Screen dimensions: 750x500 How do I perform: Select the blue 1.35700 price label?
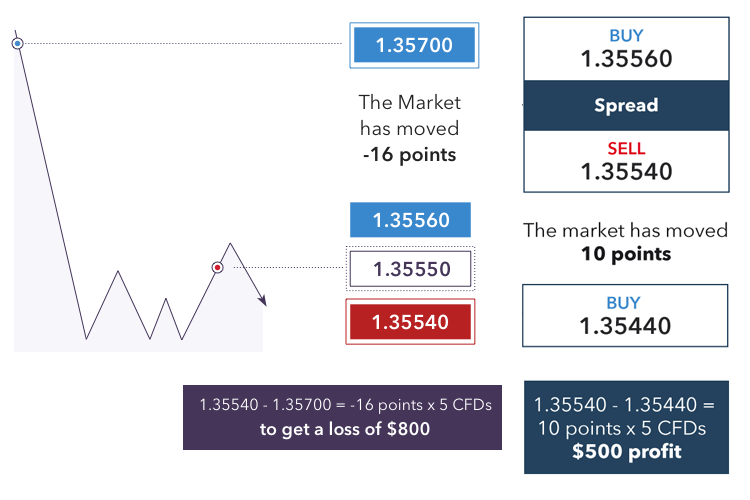coord(414,45)
